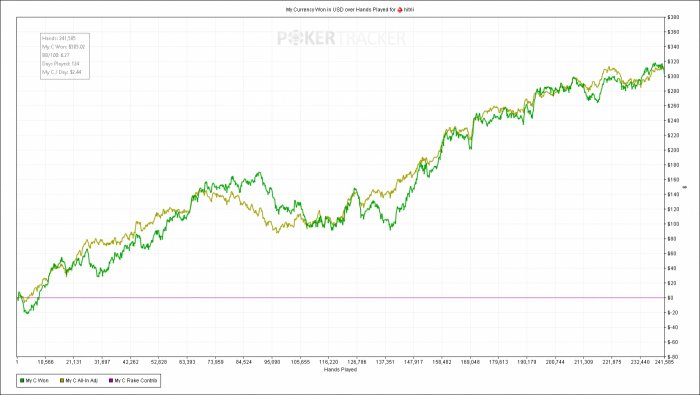Click the 'Days Played: 124' stats line
Screen dimensions: 700x395
coord(60,64)
